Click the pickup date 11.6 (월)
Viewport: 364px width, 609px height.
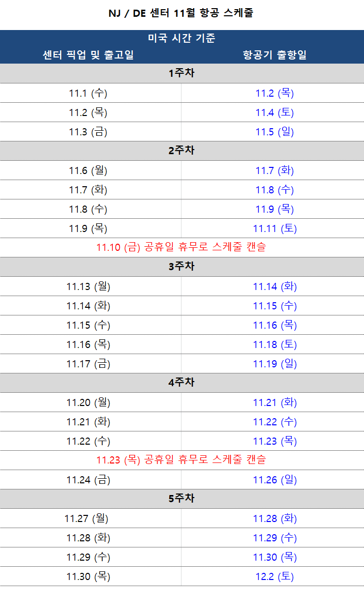(x=88, y=170)
